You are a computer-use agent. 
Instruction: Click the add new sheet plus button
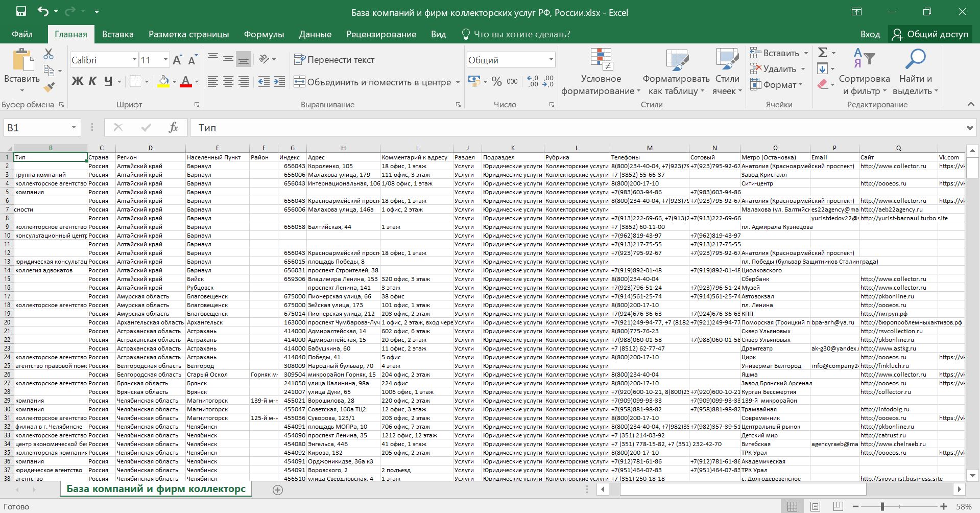point(278,490)
